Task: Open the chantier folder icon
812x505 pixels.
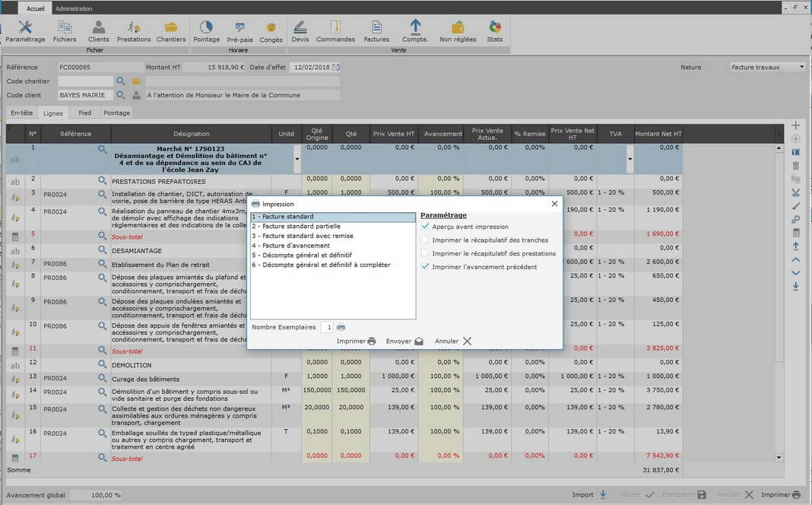Action: click(x=136, y=81)
